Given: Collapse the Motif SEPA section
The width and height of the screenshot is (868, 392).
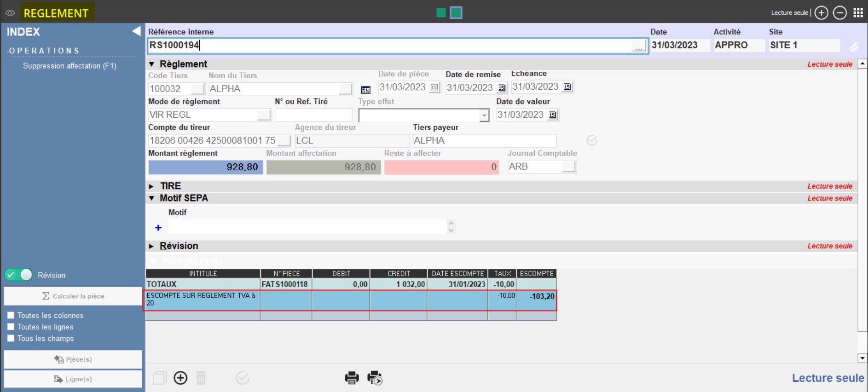Looking at the screenshot, I should point(151,198).
